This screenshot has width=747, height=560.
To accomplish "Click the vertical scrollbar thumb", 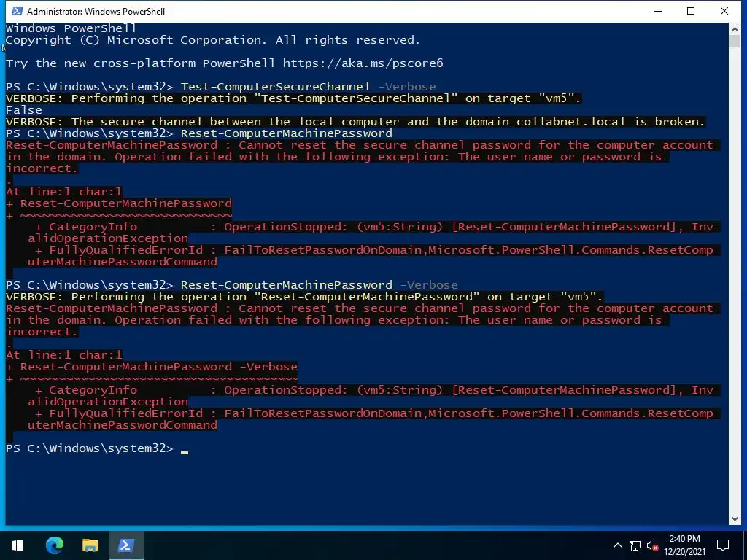I will (735, 41).
